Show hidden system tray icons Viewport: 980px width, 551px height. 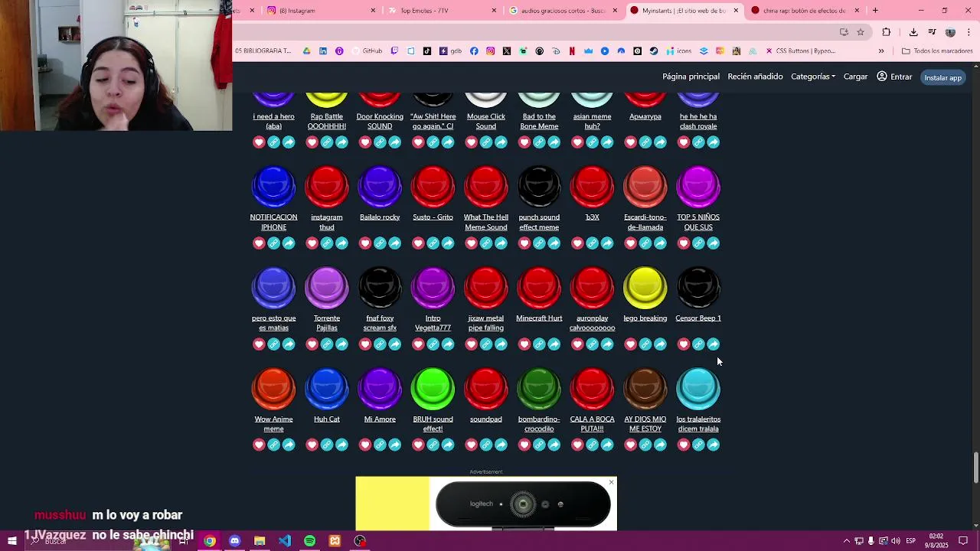pos(847,541)
